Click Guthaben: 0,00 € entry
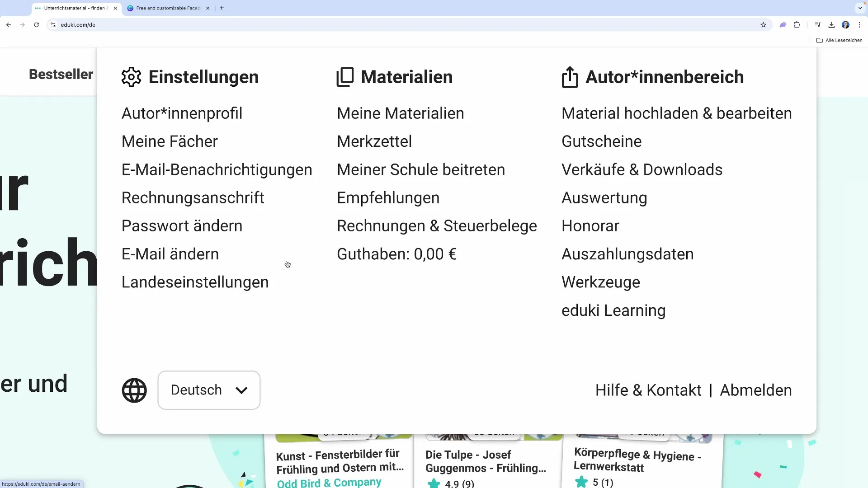 pyautogui.click(x=397, y=254)
